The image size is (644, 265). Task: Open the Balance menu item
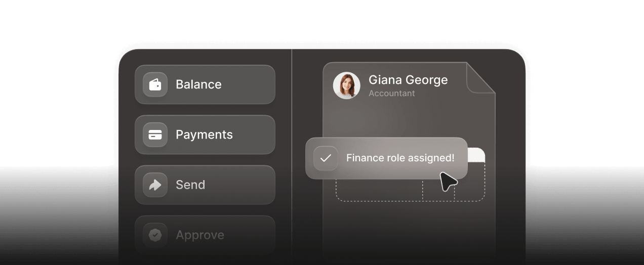pyautogui.click(x=205, y=84)
